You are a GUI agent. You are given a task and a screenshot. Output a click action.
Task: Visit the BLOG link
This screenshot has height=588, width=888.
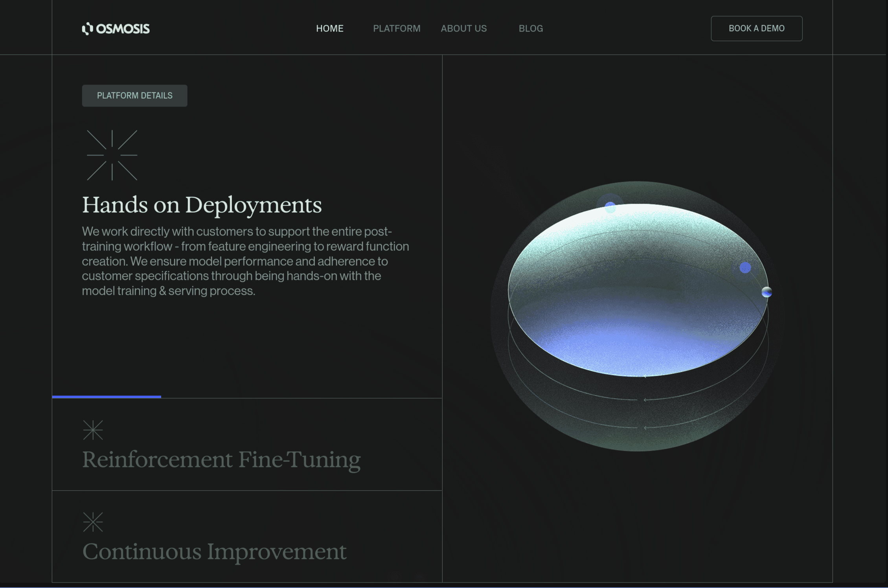tap(530, 29)
